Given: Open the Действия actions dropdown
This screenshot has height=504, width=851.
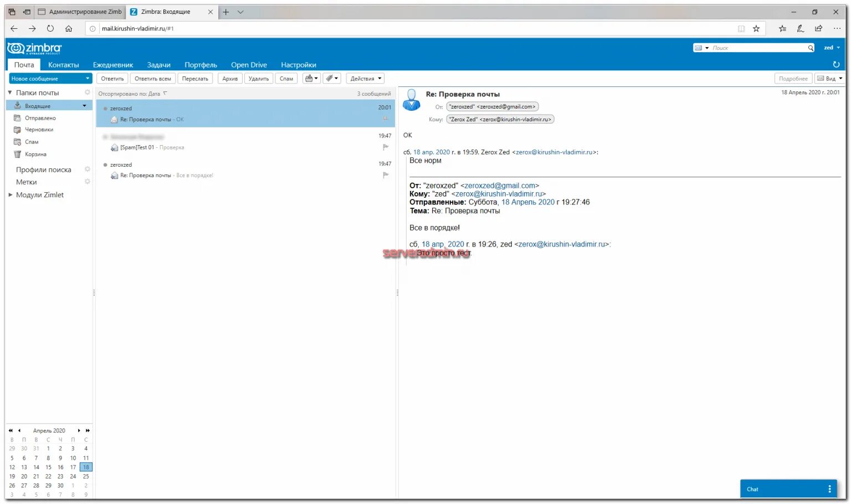Looking at the screenshot, I should pos(365,79).
